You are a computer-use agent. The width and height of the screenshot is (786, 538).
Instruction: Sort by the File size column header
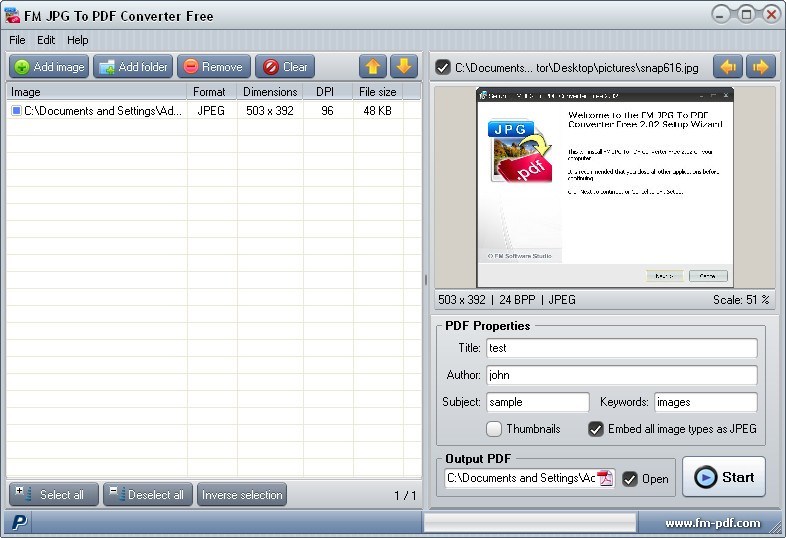pyautogui.click(x=377, y=92)
